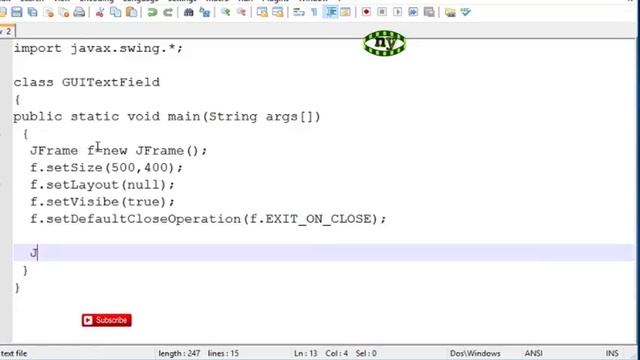Toggle the INS insert mode indicator
This screenshot has width=640, height=360.
[612, 353]
